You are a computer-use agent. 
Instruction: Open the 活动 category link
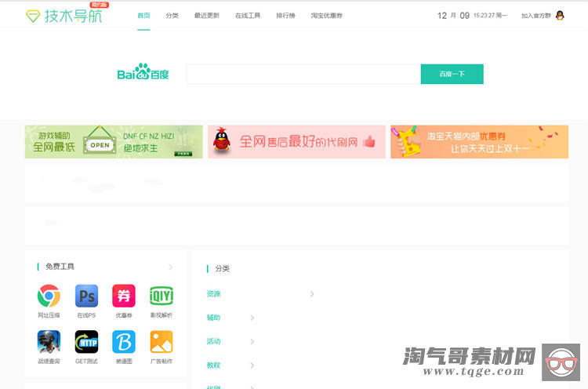[213, 341]
